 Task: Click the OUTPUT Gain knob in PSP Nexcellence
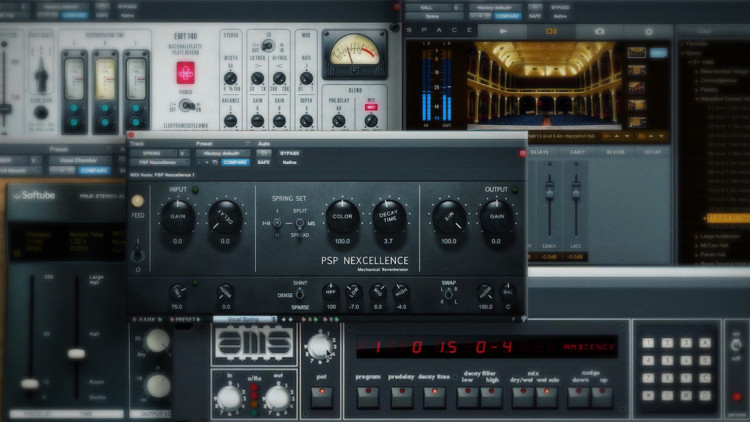[x=496, y=216]
